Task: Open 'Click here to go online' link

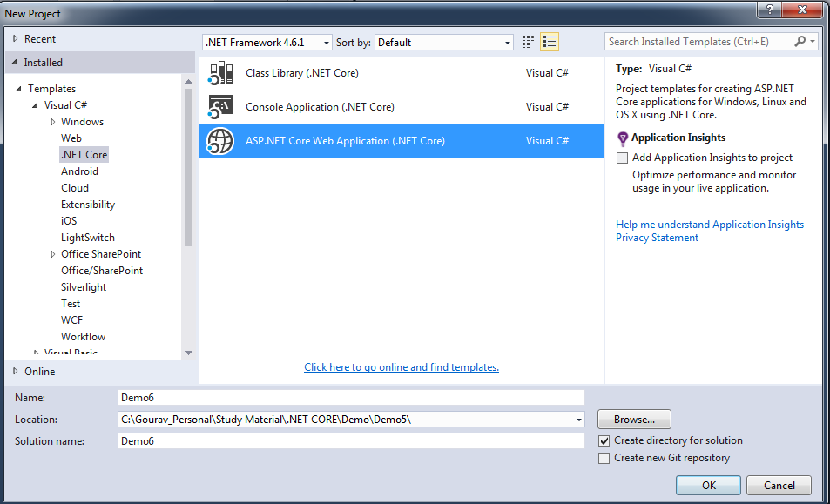Action: point(402,367)
